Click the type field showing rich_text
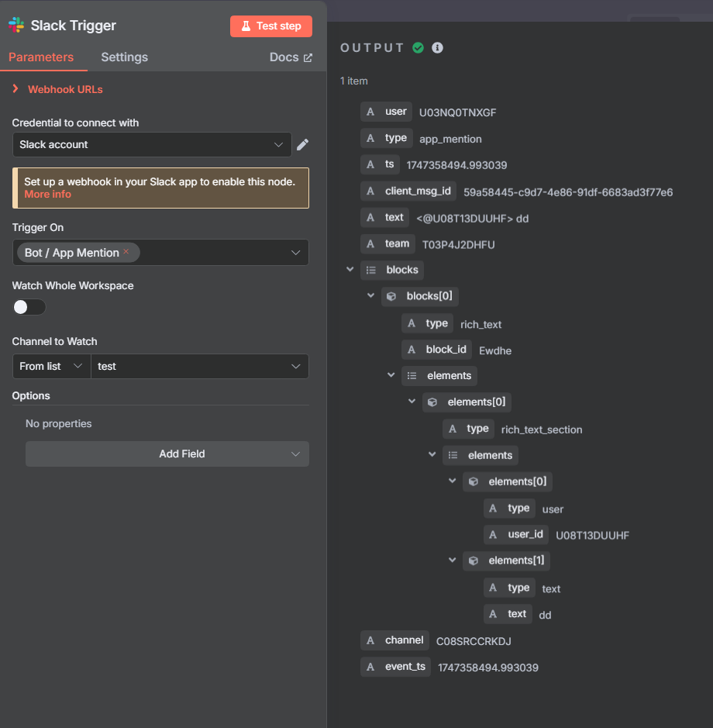This screenshot has width=713, height=728. 427,323
